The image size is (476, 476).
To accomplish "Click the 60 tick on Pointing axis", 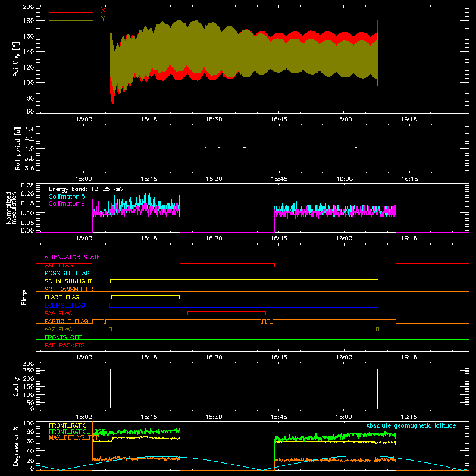I will pos(30,111).
